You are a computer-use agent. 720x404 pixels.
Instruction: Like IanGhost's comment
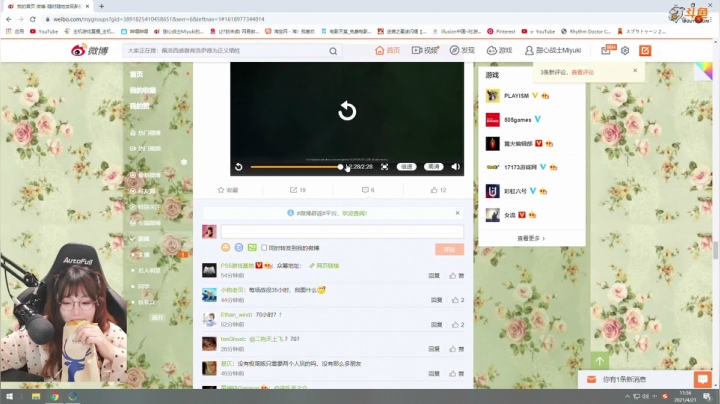pos(456,349)
